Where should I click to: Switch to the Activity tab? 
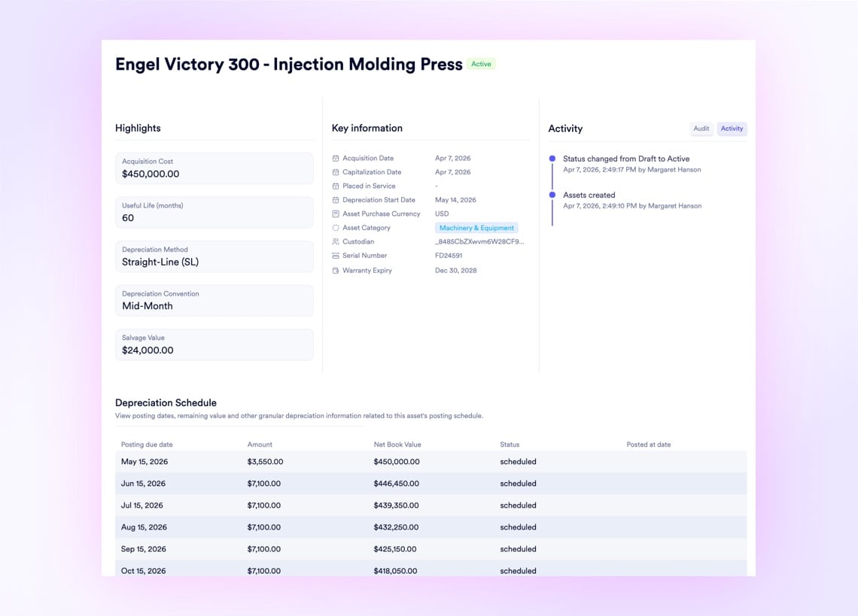point(732,129)
